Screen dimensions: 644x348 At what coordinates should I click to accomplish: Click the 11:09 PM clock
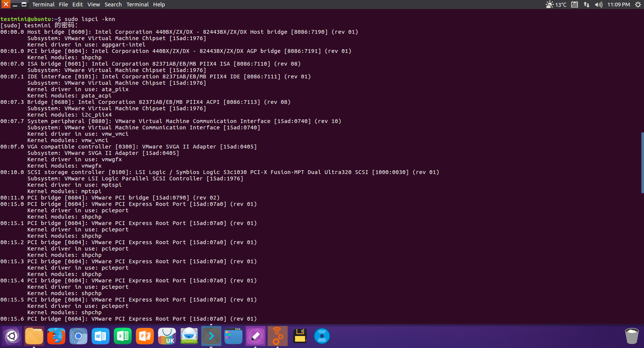point(618,4)
